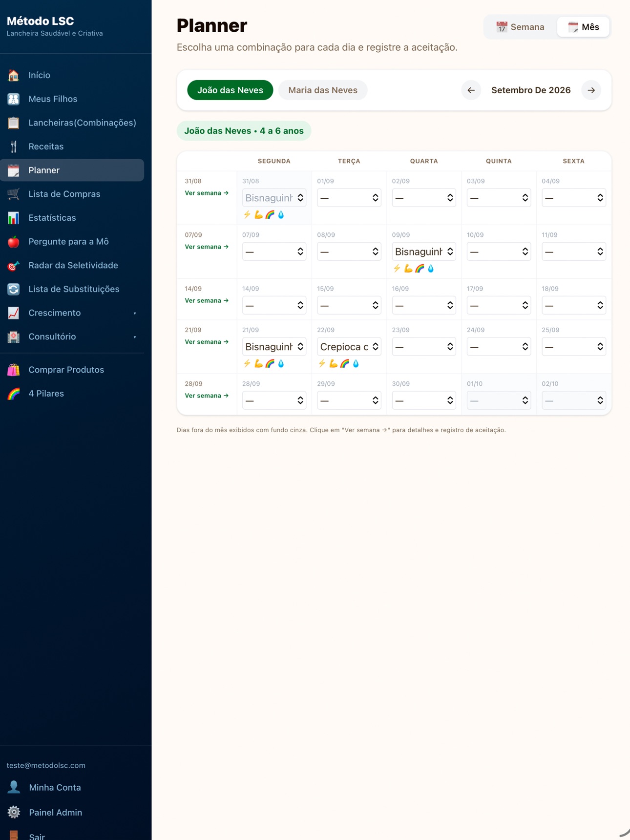This screenshot has width=630, height=840.
Task: Click the 4 Pilares rainbow icon
Action: click(x=14, y=394)
